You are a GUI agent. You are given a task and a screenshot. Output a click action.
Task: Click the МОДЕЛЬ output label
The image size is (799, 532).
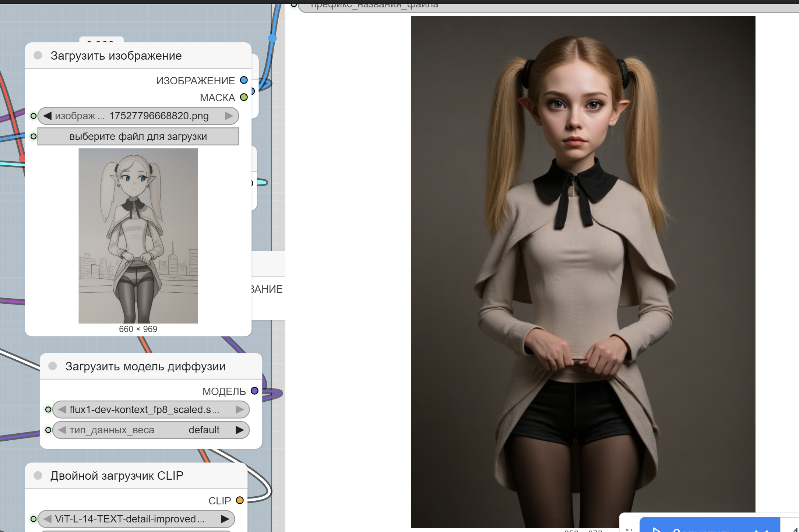[x=224, y=391]
